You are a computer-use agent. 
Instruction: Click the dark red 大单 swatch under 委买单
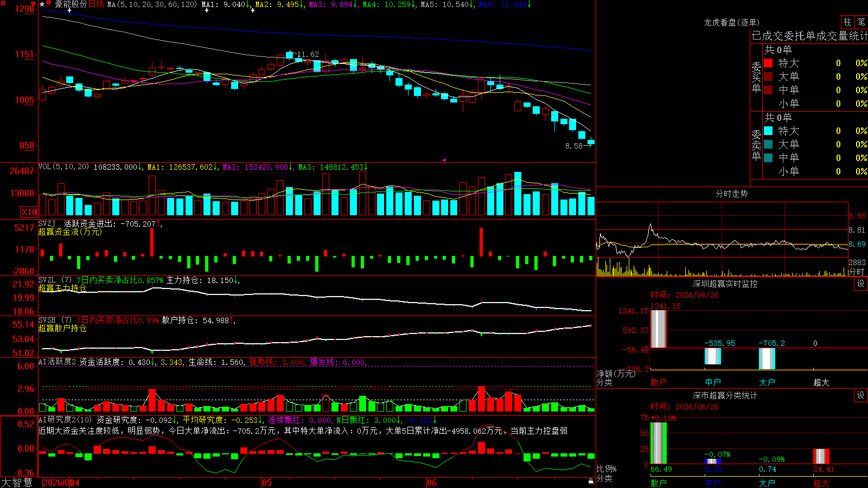(x=768, y=76)
